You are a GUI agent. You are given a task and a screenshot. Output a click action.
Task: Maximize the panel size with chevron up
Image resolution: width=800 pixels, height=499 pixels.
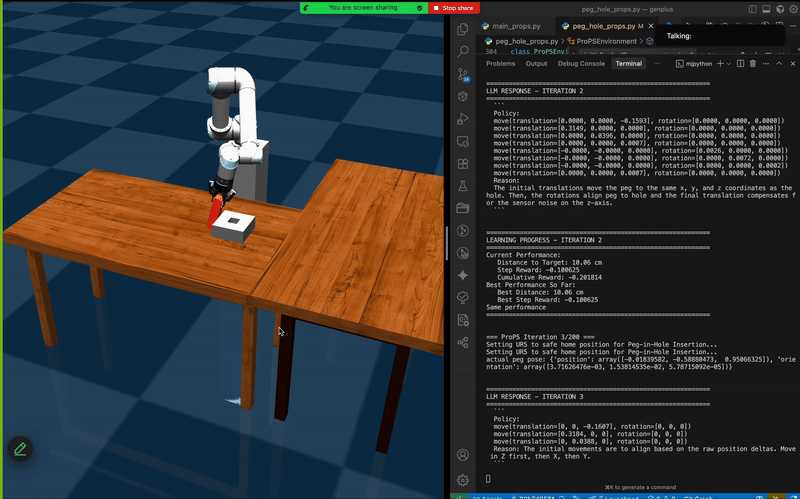(779, 64)
